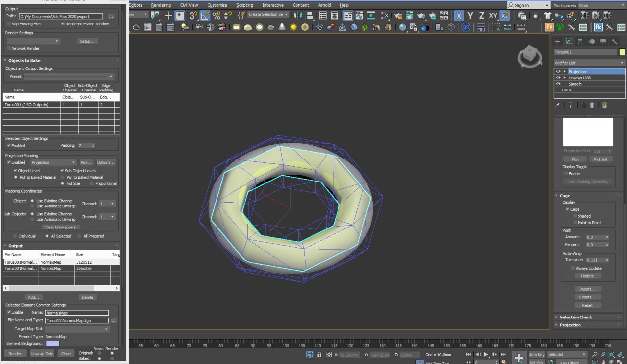
Task: Click the Pin Stack icon
Action: [557, 105]
